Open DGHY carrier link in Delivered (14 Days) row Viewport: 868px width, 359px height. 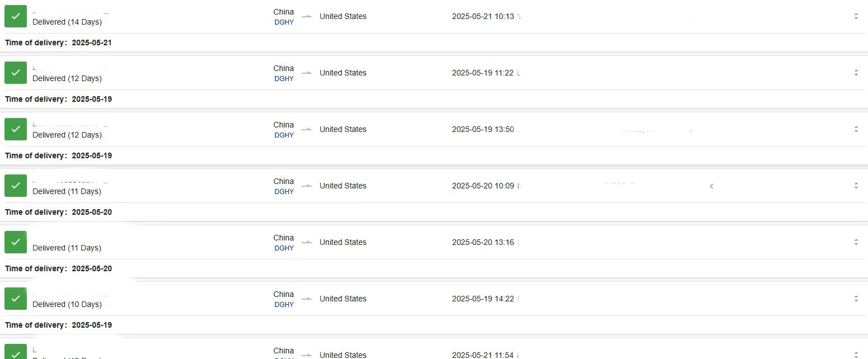[x=284, y=22]
